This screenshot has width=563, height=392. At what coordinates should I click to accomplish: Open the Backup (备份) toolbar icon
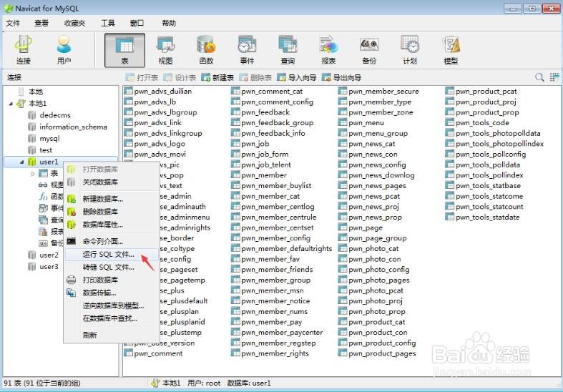pyautogui.click(x=369, y=50)
